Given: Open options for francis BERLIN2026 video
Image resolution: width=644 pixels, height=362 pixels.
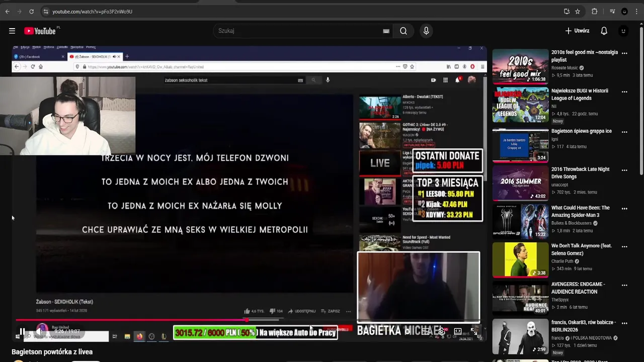Looking at the screenshot, I should click(624, 323).
